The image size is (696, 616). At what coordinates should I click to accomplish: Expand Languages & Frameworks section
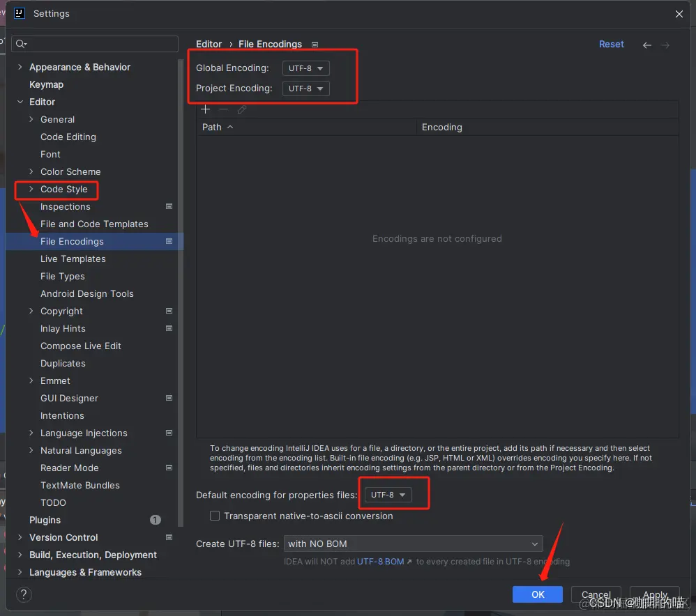pyautogui.click(x=20, y=572)
